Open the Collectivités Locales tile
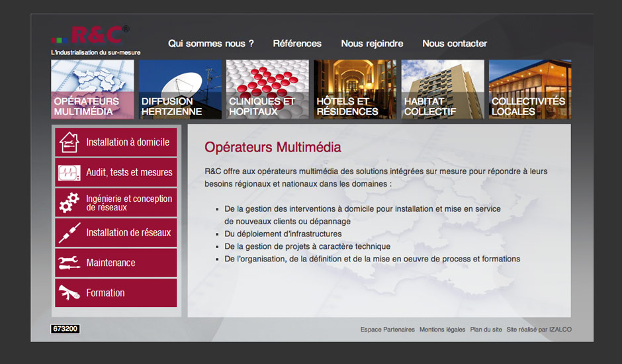Screen dimensions: 622x364 coord(529,89)
